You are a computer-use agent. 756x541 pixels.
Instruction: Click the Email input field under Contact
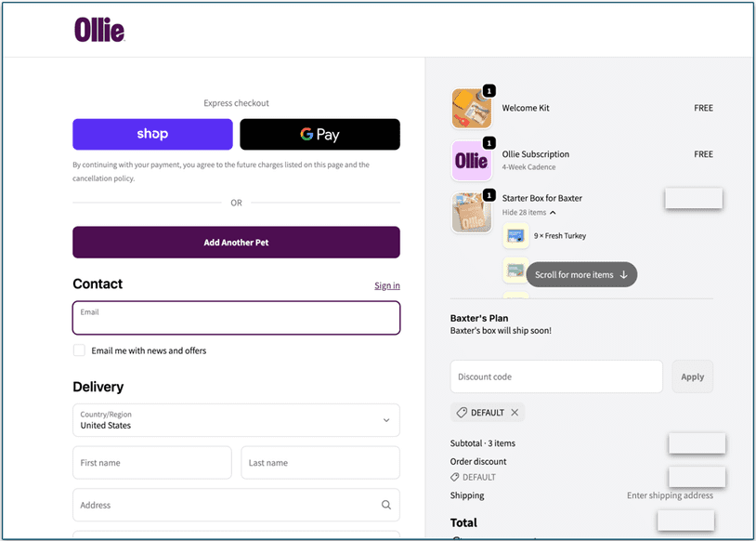point(236,318)
